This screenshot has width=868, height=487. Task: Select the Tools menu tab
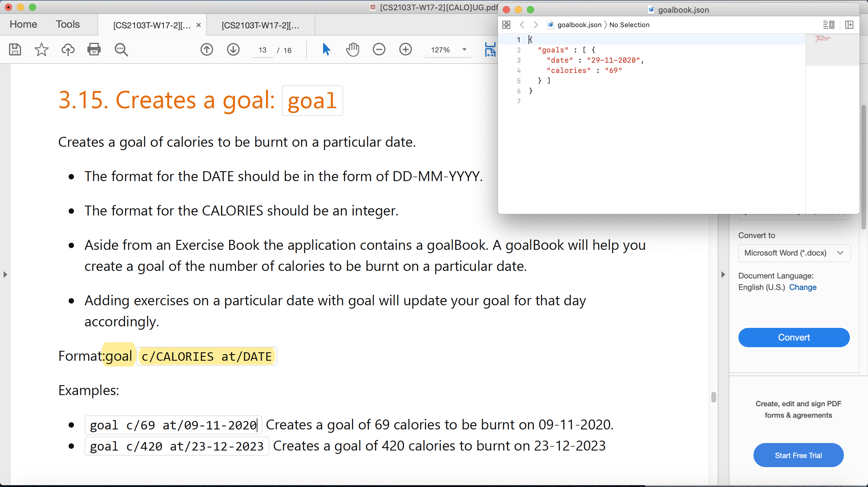point(68,24)
